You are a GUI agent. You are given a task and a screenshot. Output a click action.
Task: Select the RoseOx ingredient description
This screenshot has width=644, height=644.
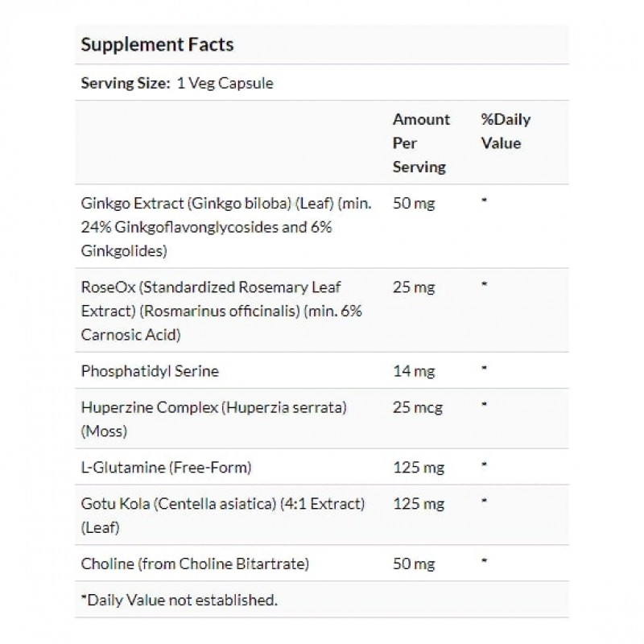click(x=221, y=310)
